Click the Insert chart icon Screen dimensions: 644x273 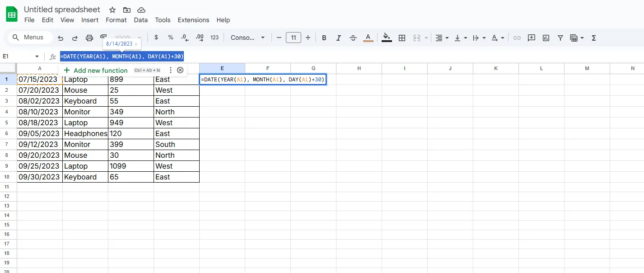tap(546, 38)
